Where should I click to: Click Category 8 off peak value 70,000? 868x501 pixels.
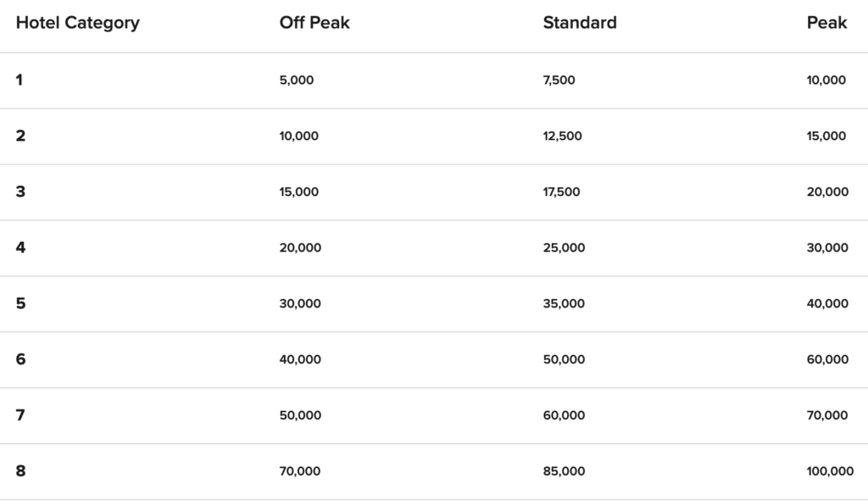[x=299, y=471]
